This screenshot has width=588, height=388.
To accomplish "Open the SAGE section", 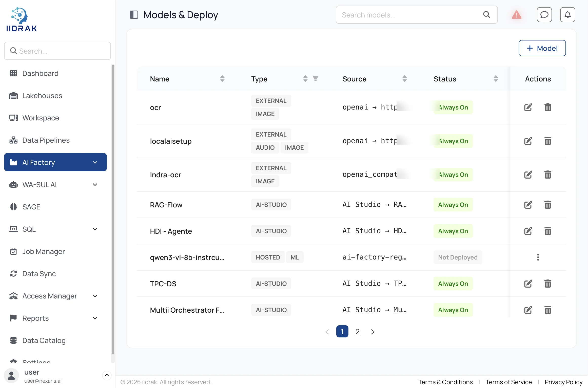I will (x=55, y=207).
